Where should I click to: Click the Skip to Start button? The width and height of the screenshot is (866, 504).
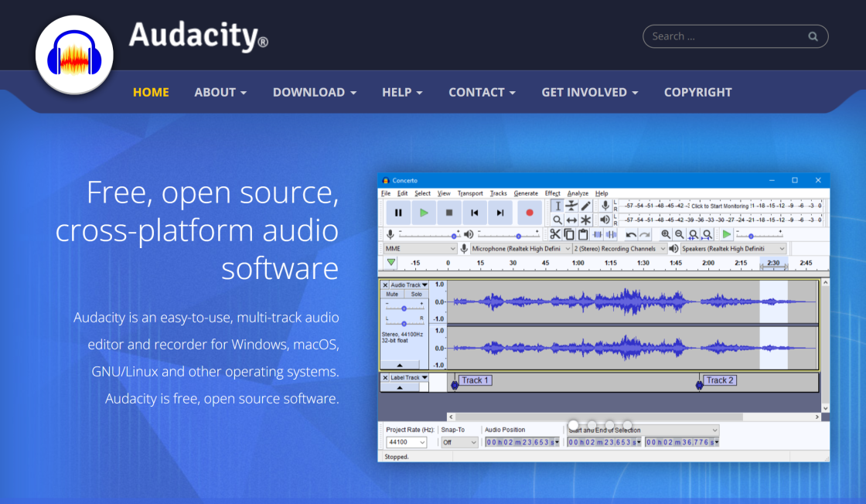pyautogui.click(x=475, y=213)
